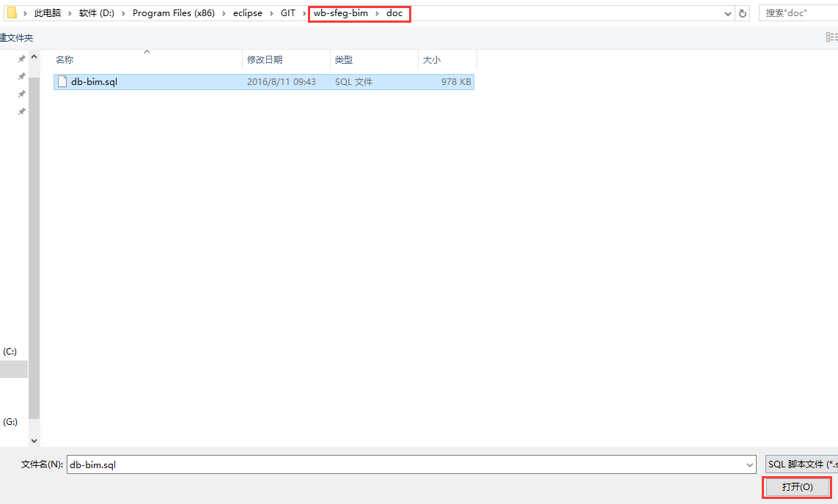Click the first pin icon in sidebar
Screen dimensions: 838x504
pos(21,59)
